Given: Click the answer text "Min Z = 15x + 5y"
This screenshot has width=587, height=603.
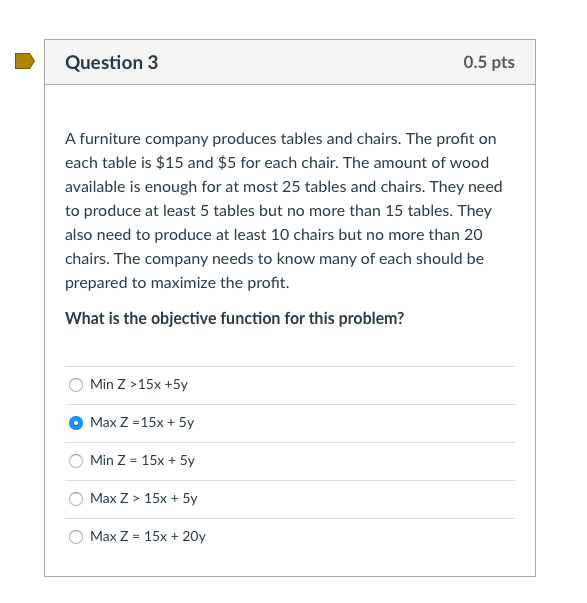Looking at the screenshot, I should (142, 460).
